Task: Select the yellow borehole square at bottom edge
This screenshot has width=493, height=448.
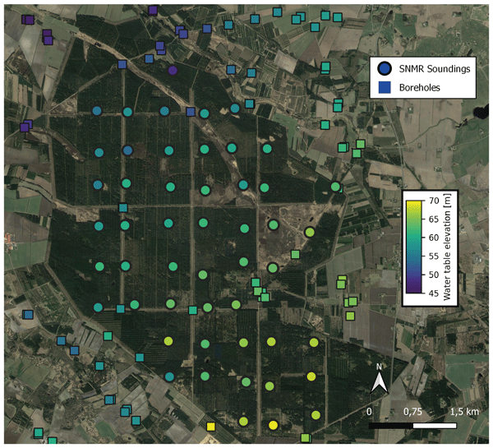Action: [211, 427]
